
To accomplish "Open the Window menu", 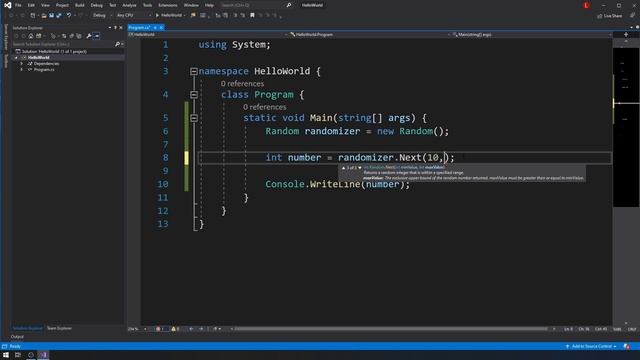I will 191,5.
